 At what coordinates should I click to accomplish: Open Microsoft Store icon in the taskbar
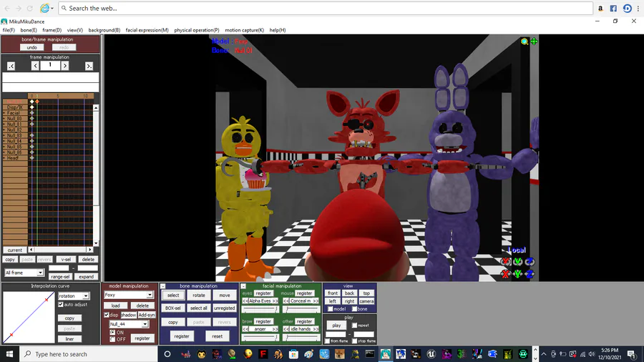click(293, 354)
